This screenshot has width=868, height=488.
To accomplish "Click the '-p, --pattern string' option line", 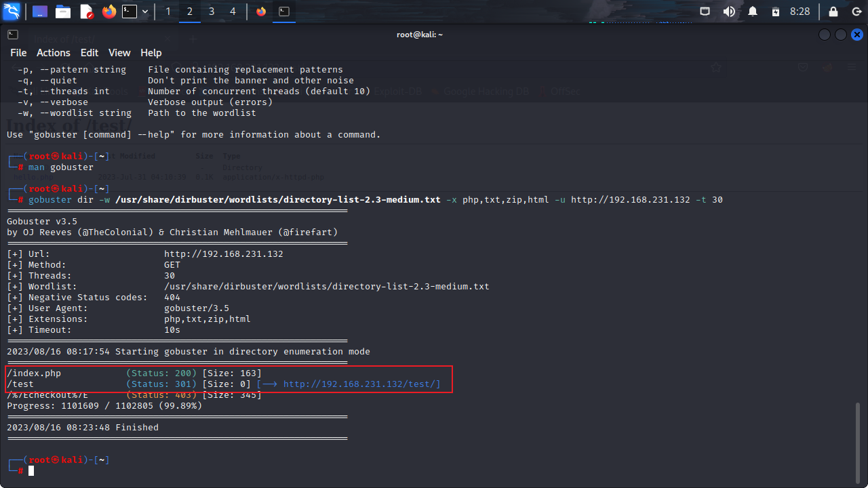I will coord(180,70).
